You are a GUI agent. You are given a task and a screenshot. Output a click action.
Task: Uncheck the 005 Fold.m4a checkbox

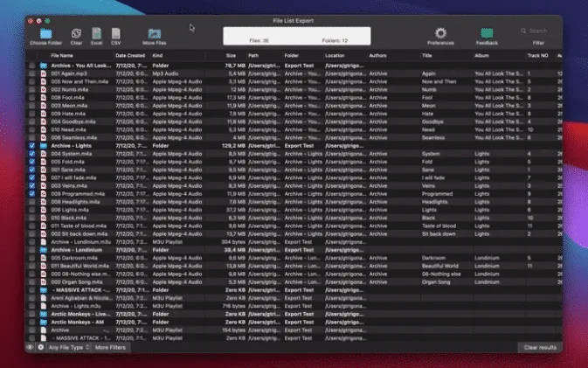click(x=31, y=162)
